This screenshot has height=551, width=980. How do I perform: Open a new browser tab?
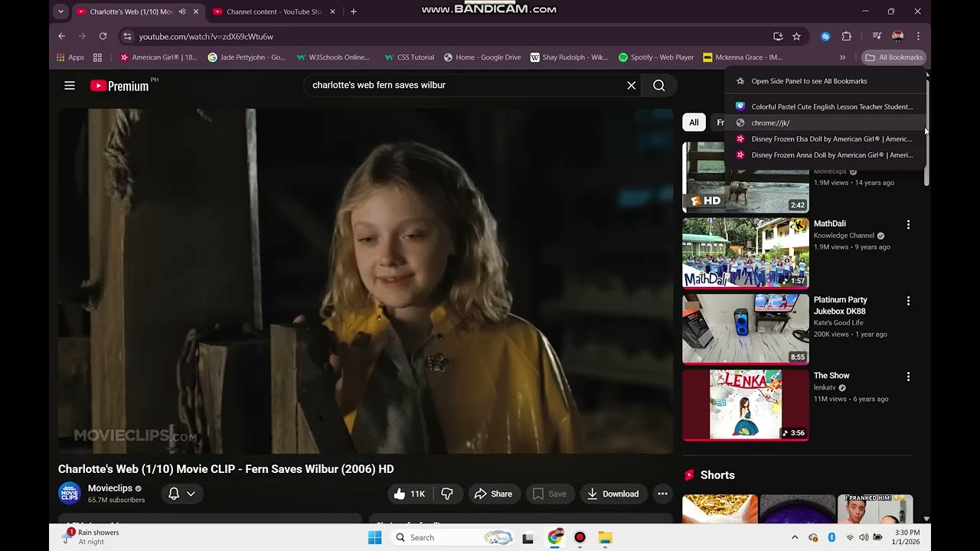[353, 11]
